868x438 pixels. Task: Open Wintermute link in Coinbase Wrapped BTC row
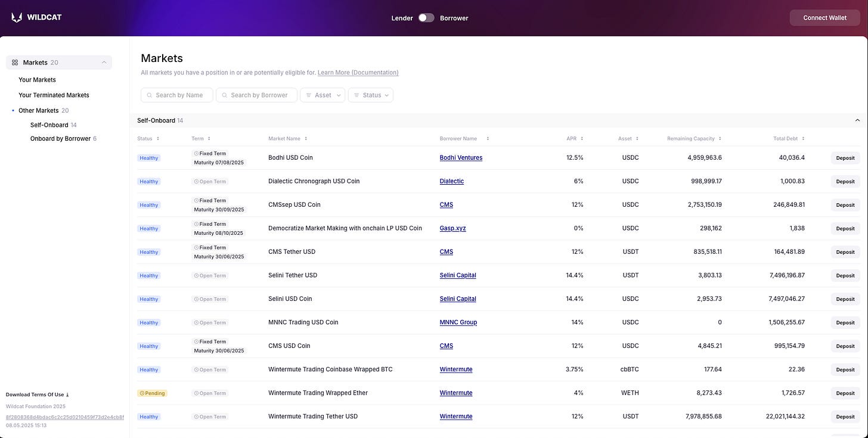coord(456,369)
